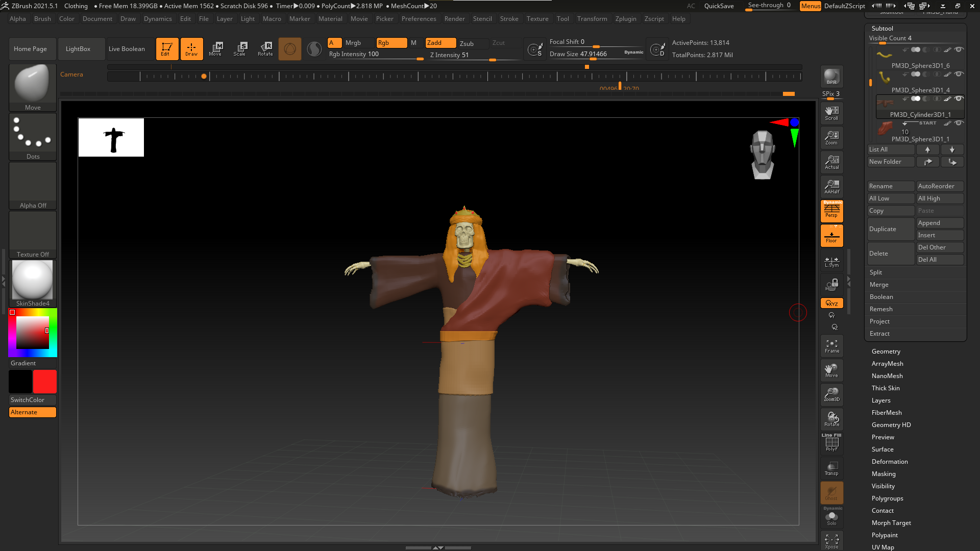Click the red secondary color swatch
The height and width of the screenshot is (551, 980).
click(x=45, y=382)
